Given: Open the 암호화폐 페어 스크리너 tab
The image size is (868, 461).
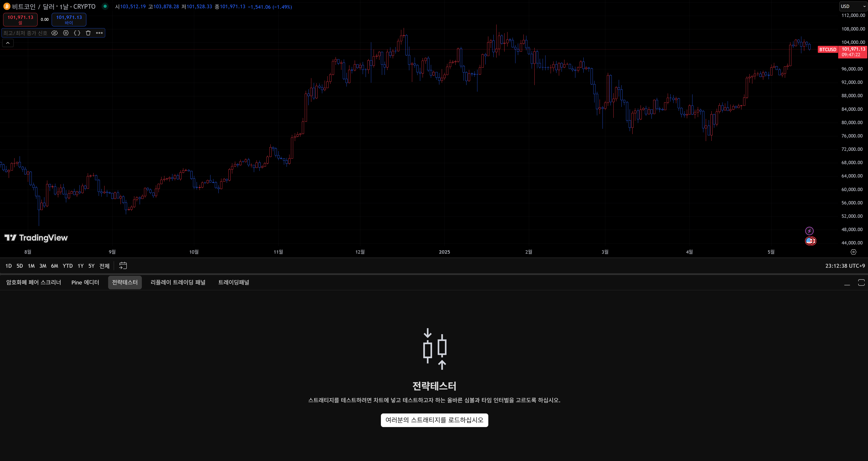Looking at the screenshot, I should pyautogui.click(x=34, y=283).
